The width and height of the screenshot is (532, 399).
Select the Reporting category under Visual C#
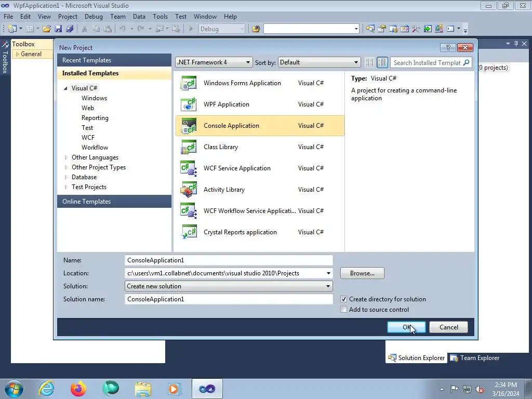95,118
